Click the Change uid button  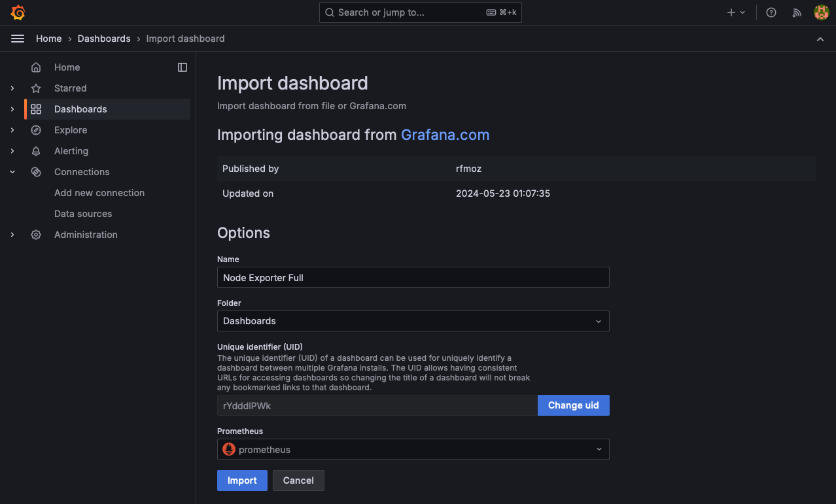coord(574,405)
